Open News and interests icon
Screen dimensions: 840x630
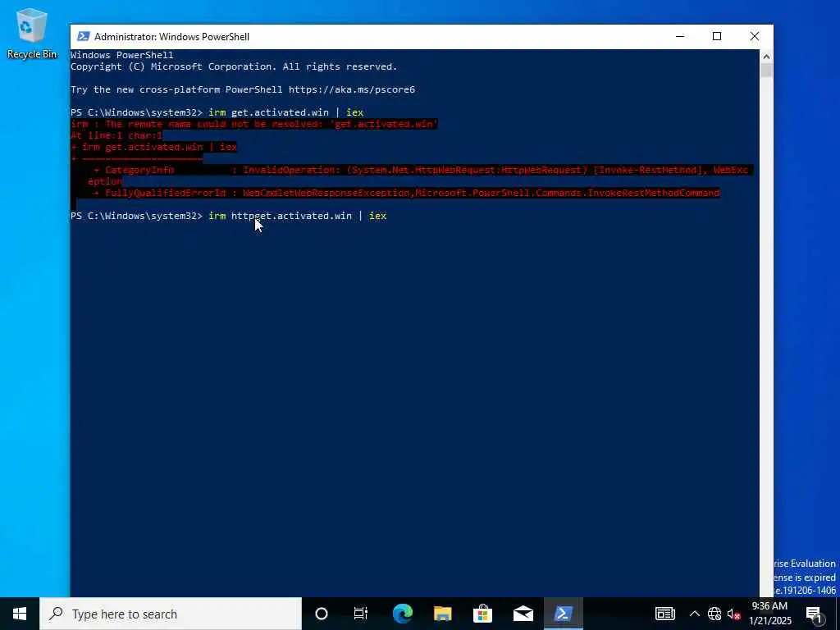664,614
